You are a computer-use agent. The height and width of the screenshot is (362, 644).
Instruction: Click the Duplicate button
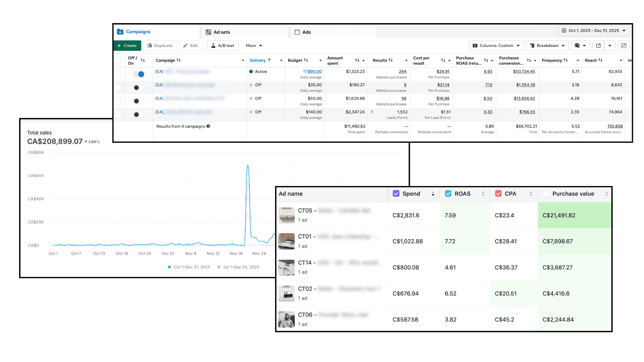point(160,46)
